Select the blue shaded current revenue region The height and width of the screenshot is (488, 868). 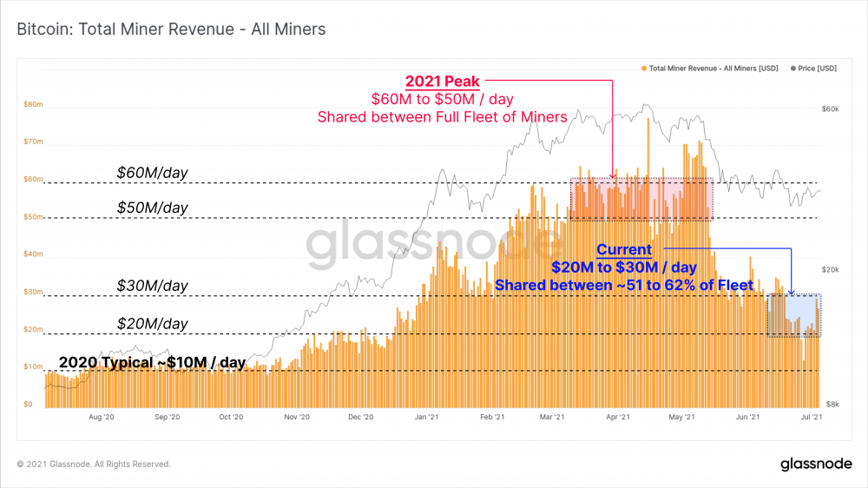(794, 315)
